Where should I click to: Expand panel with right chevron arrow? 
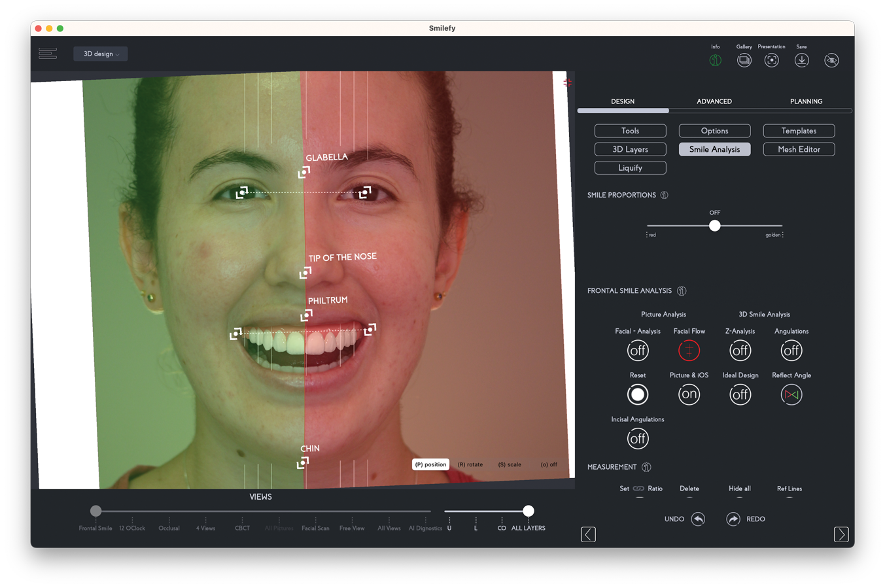[x=841, y=534]
